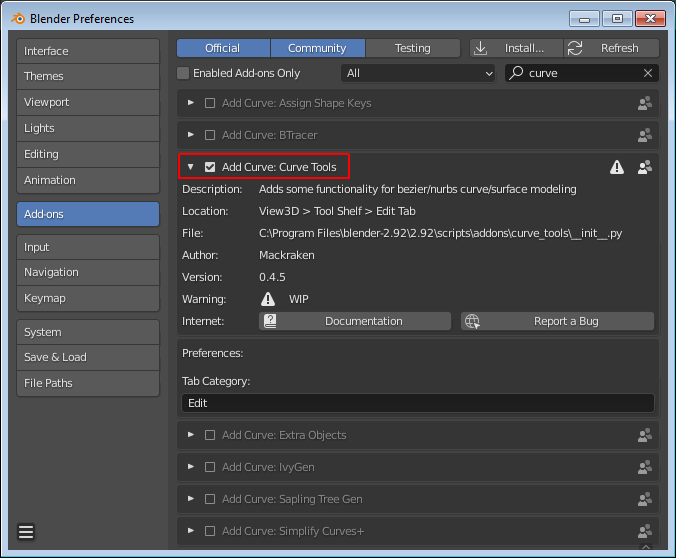Click the Refresh button
Image resolution: width=676 pixels, height=558 pixels.
coord(611,48)
